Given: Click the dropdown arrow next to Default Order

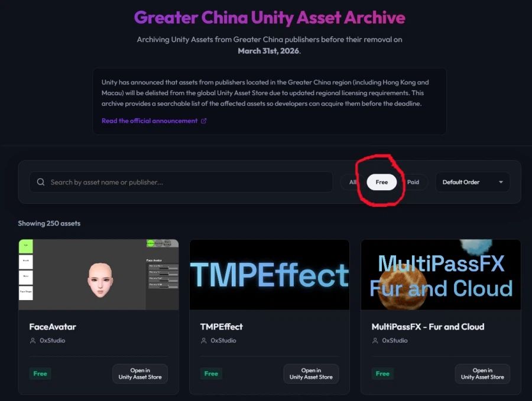Looking at the screenshot, I should [x=501, y=182].
